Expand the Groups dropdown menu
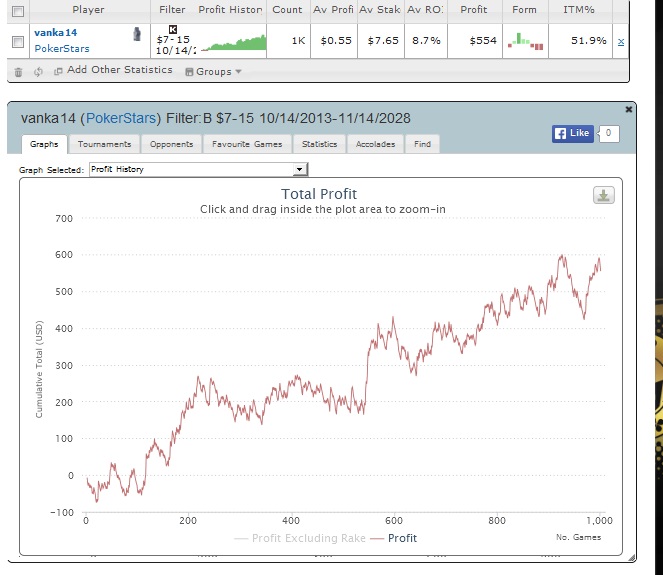Image resolution: width=663 pixels, height=575 pixels. pos(212,71)
